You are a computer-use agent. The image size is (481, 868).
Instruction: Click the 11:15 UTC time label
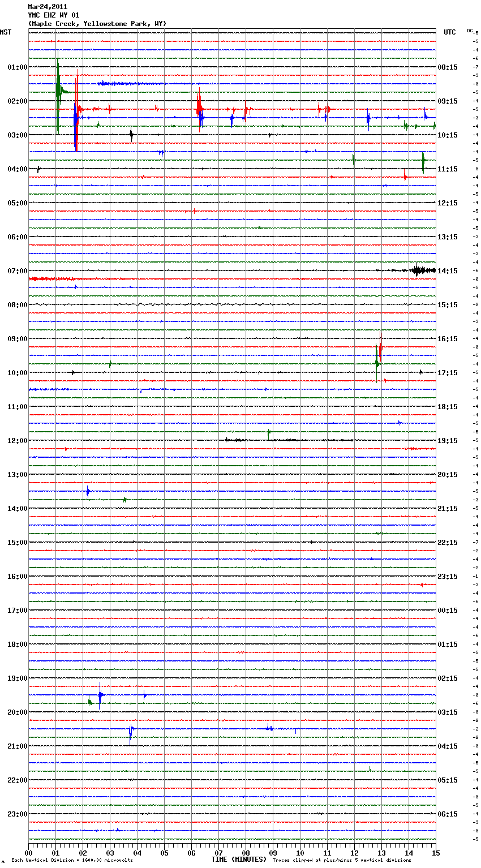pos(448,169)
